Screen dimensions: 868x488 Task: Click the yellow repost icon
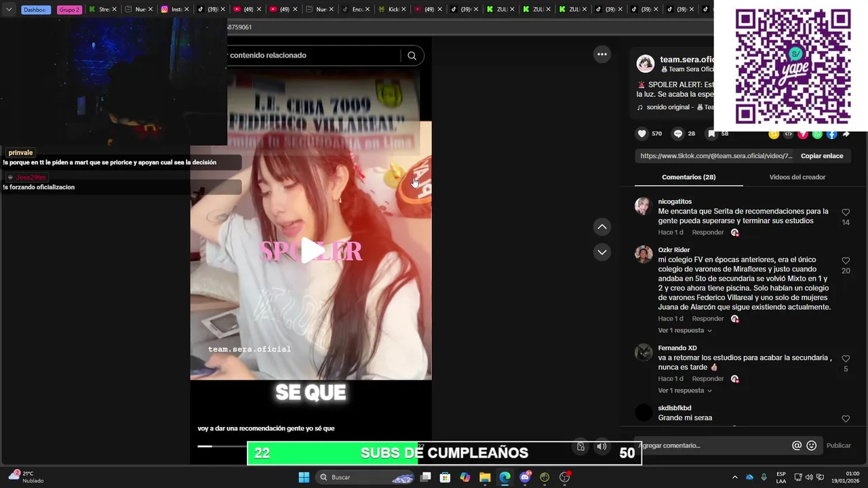click(774, 134)
